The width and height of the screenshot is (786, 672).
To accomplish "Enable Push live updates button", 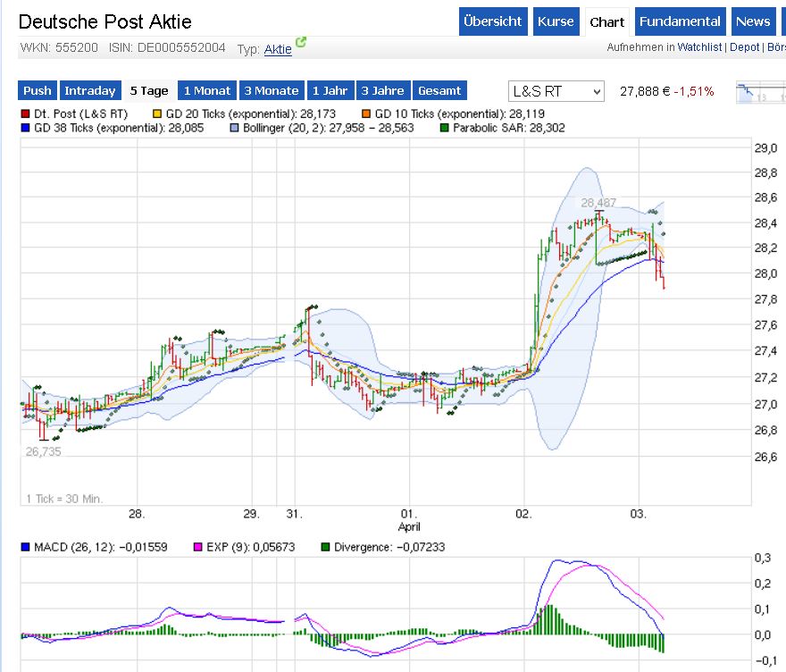I will click(x=38, y=90).
